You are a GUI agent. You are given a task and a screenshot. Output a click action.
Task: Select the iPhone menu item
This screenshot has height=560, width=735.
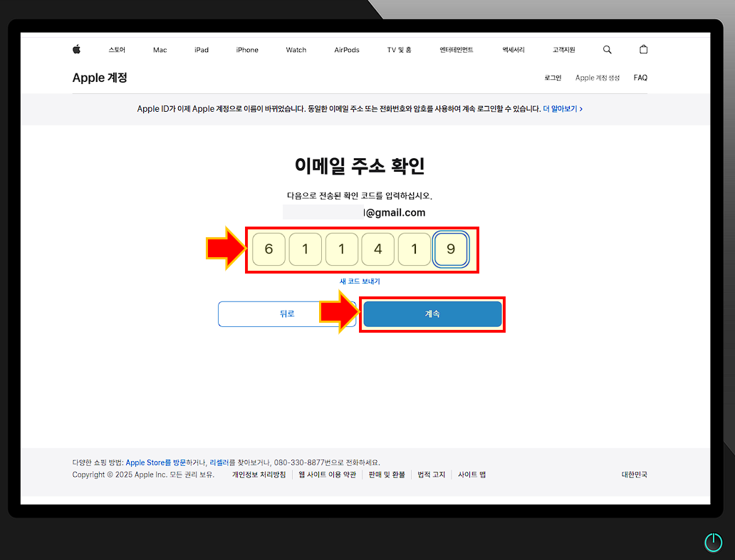click(x=246, y=49)
